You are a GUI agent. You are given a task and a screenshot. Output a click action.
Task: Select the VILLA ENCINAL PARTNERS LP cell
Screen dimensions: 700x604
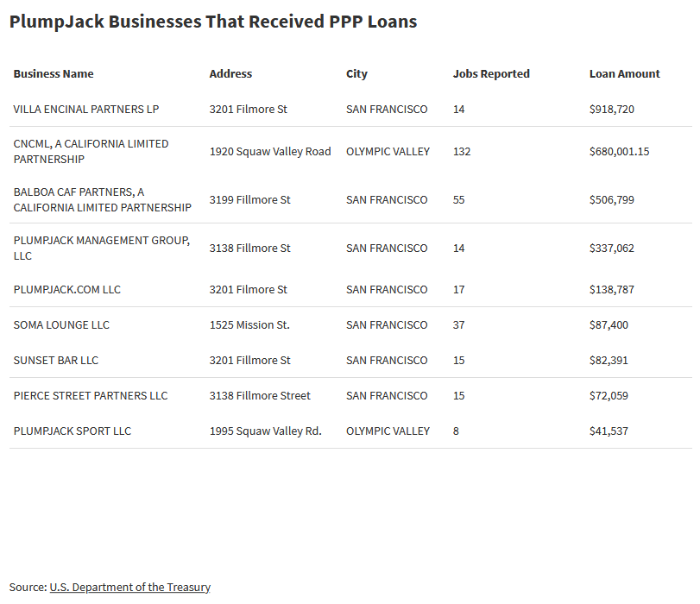pyautogui.click(x=86, y=110)
